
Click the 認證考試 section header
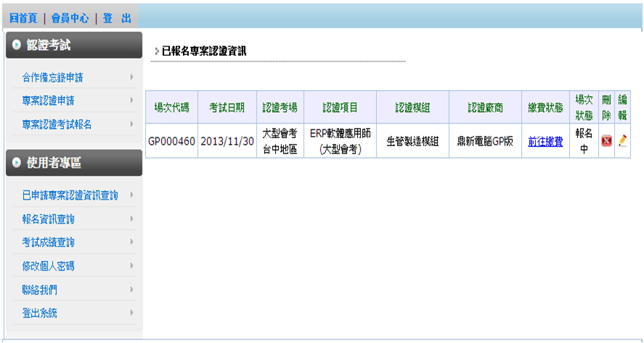point(74,45)
